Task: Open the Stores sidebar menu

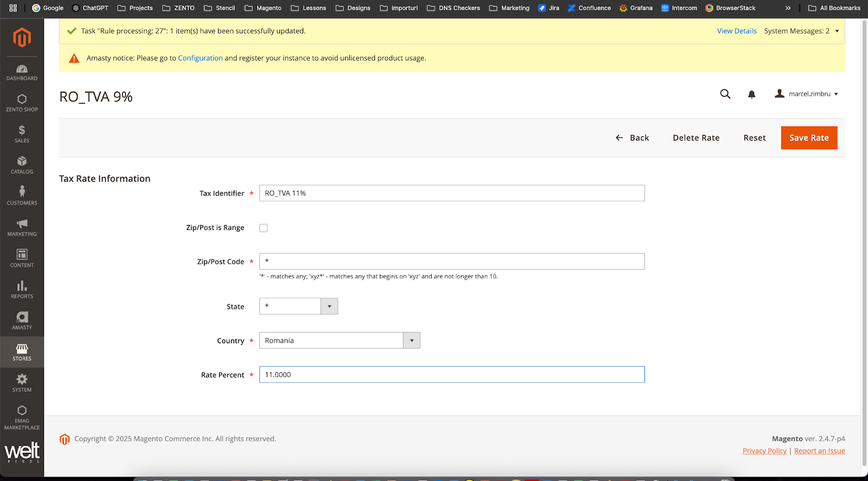Action: [x=22, y=352]
